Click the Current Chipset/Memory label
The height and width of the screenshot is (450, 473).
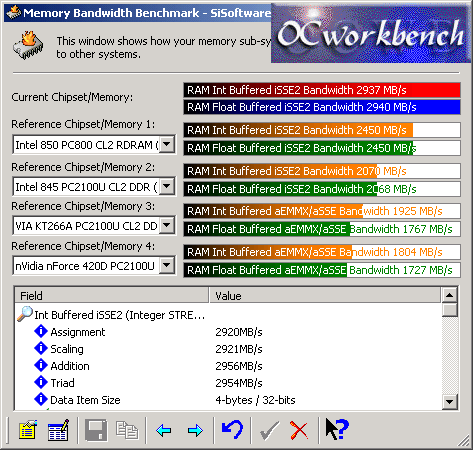(72, 97)
